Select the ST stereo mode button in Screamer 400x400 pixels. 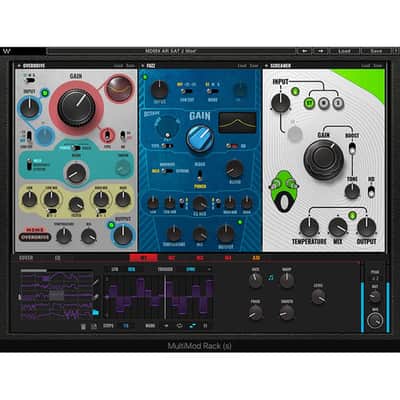(x=309, y=103)
